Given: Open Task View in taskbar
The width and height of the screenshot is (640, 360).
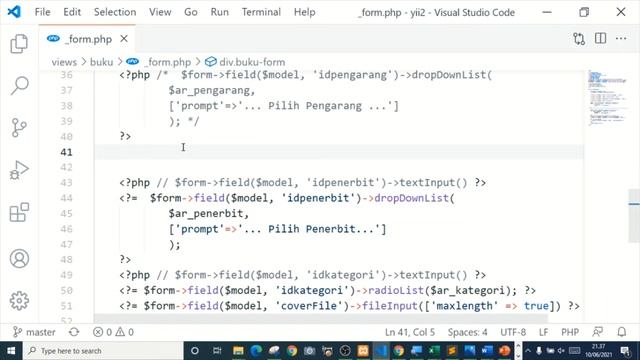Looking at the screenshot, I should [x=217, y=351].
